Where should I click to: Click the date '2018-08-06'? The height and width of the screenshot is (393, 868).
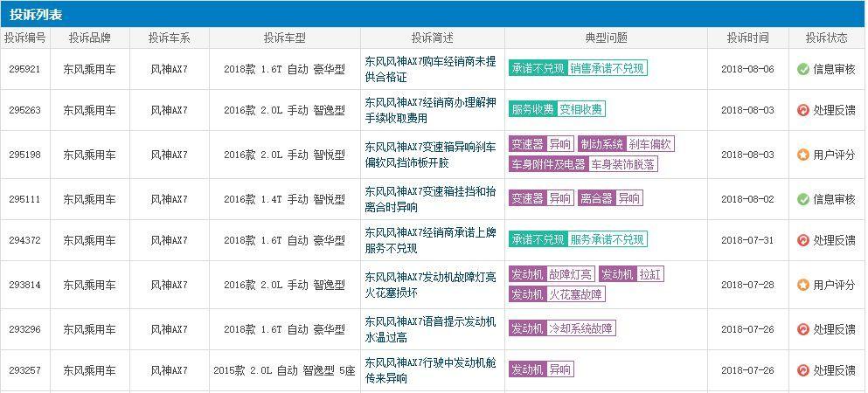pos(747,69)
